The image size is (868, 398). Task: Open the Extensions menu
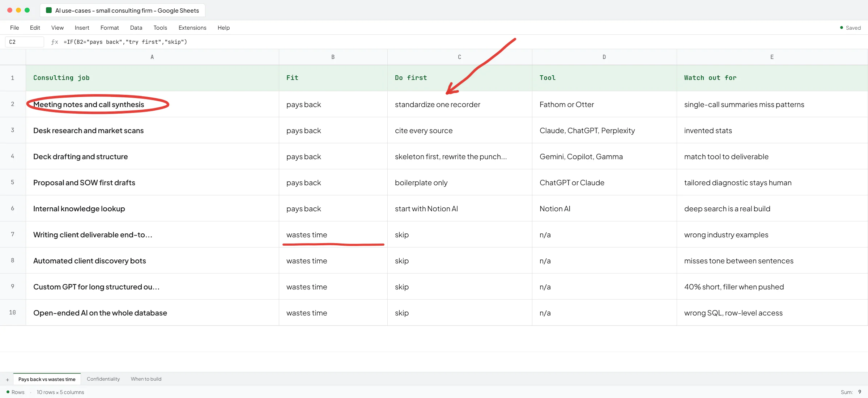pyautogui.click(x=192, y=28)
